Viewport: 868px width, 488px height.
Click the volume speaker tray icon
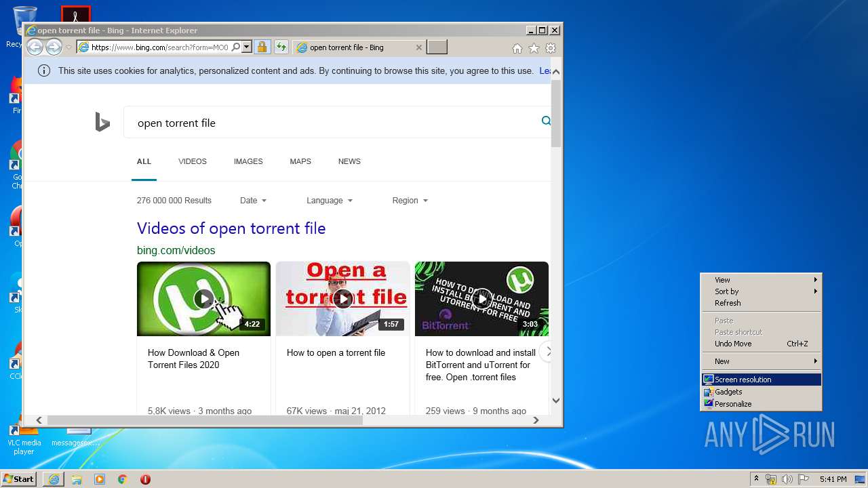coord(787,479)
